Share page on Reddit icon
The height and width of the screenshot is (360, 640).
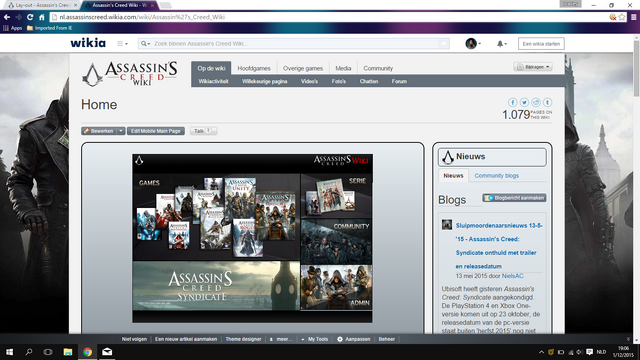[536, 102]
